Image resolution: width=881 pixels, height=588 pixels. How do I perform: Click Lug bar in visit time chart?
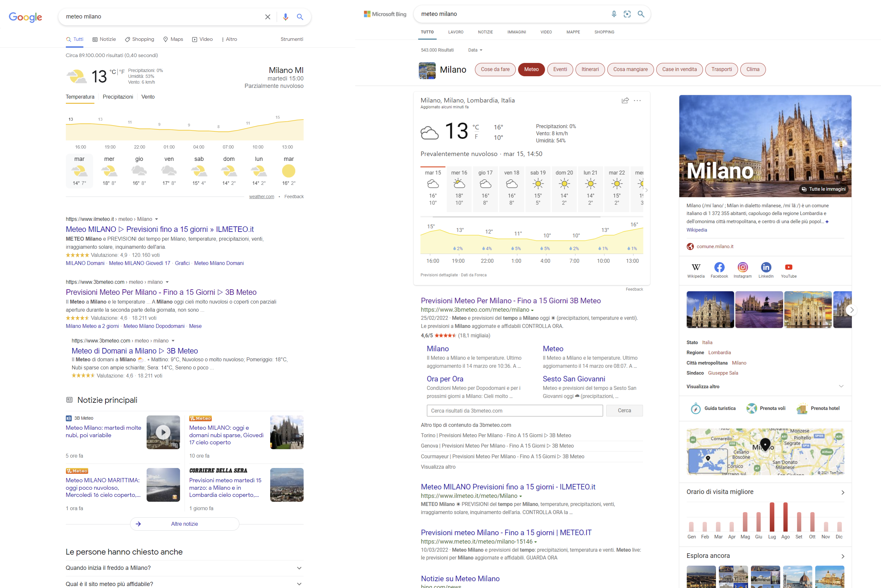tap(772, 517)
